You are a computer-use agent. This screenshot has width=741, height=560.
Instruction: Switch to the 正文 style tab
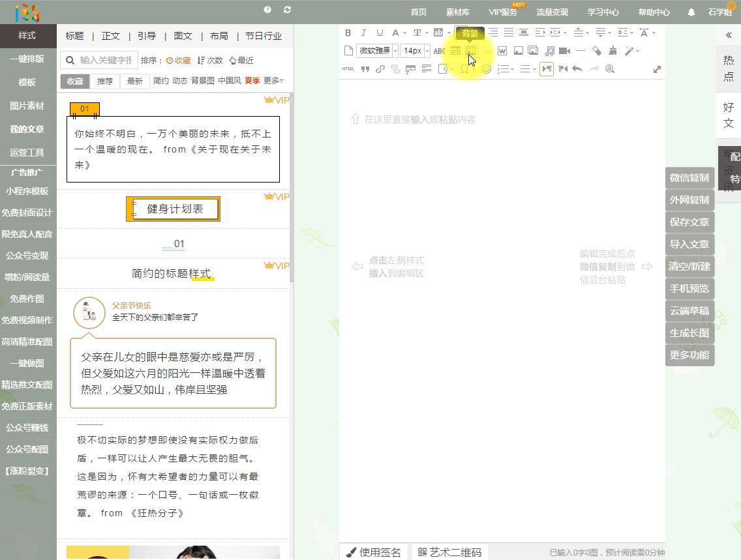111,36
